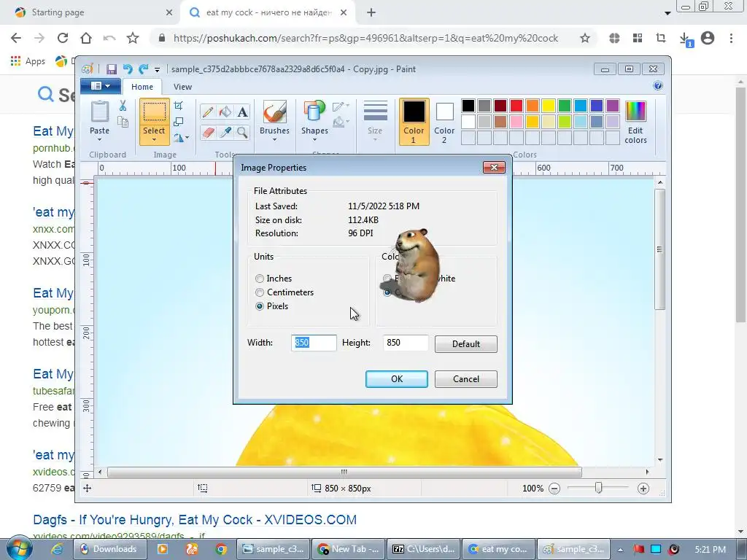Select the Centimeters unit radio button
Image resolution: width=747 pixels, height=560 pixels.
[260, 292]
